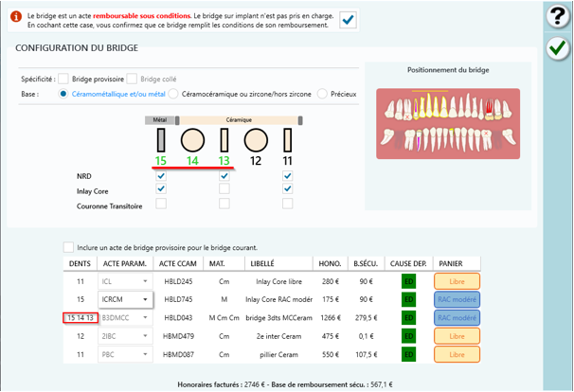574x392 pixels.
Task: Click the HBLD043 CCAM code cell
Action: pos(178,318)
